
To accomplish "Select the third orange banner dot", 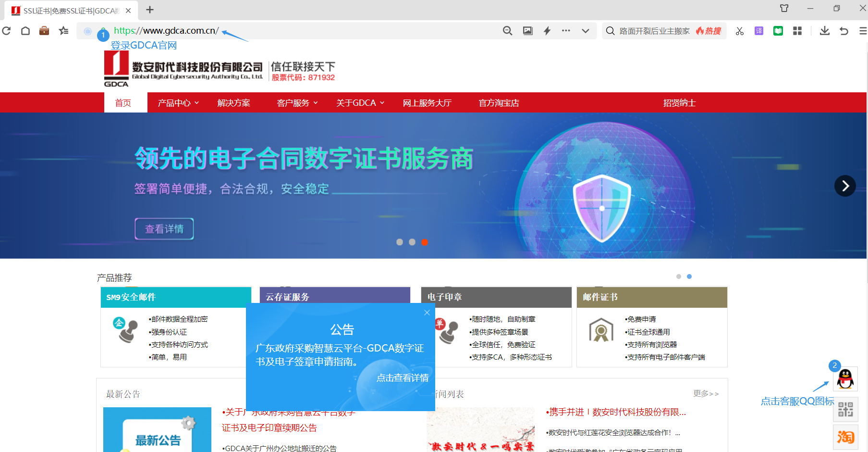I will 425,242.
